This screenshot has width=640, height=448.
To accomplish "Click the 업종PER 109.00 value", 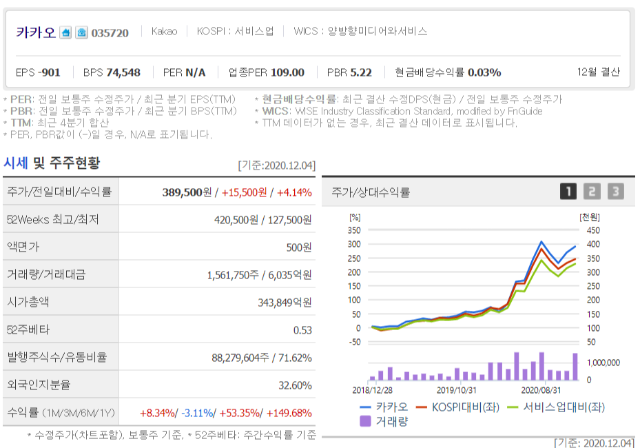I will 266,73.
